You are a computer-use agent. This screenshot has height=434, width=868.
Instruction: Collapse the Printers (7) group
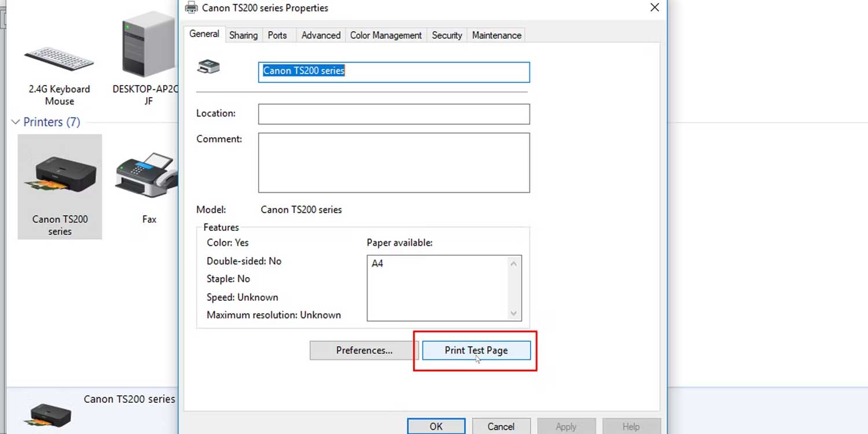[16, 122]
